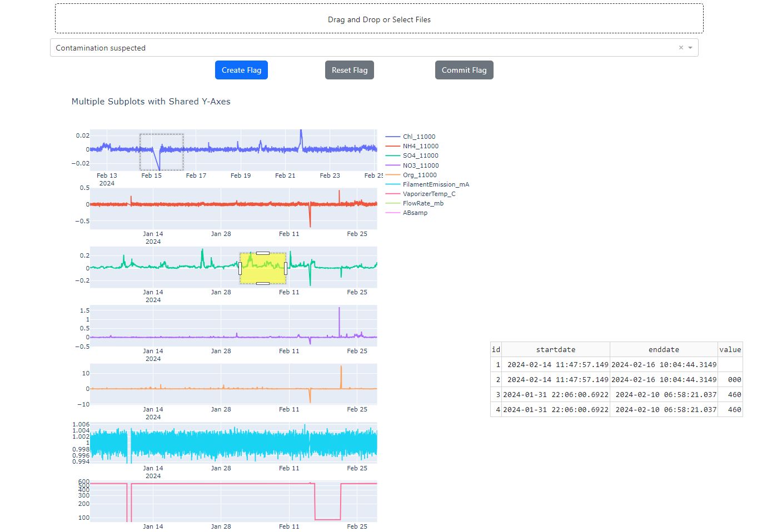Click the Create Flag button
The height and width of the screenshot is (532, 767).
click(x=241, y=70)
